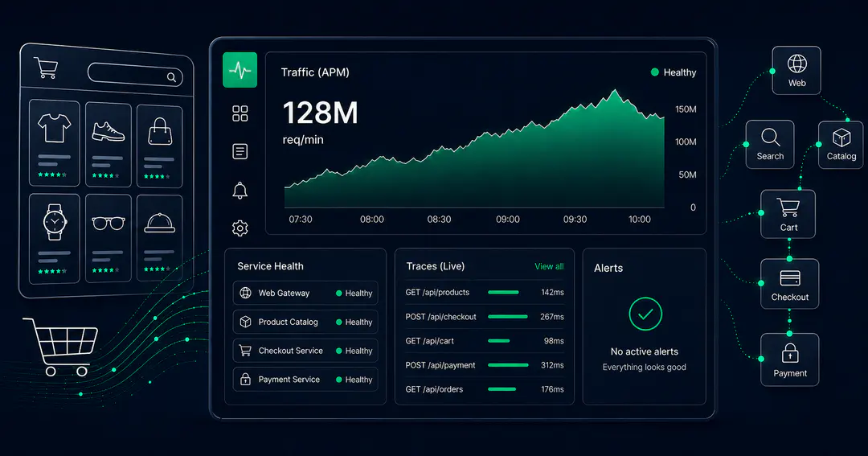
Task: Open View all traces link
Action: (549, 266)
